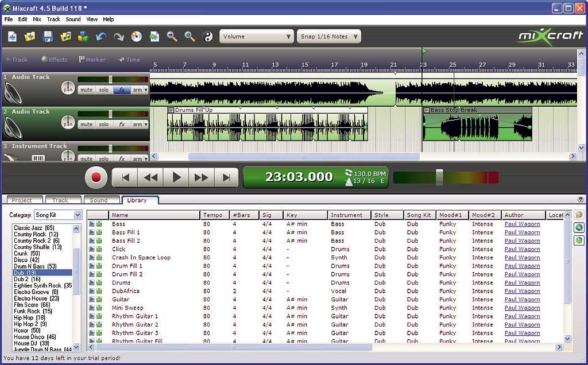The height and width of the screenshot is (365, 588).
Task: Zoom in with the plus magnifier icon
Action: click(189, 37)
